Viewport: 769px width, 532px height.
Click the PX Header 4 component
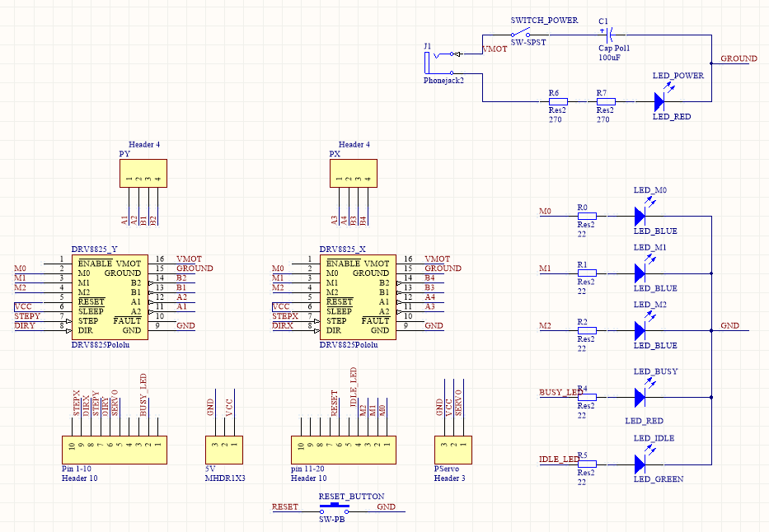(x=353, y=174)
